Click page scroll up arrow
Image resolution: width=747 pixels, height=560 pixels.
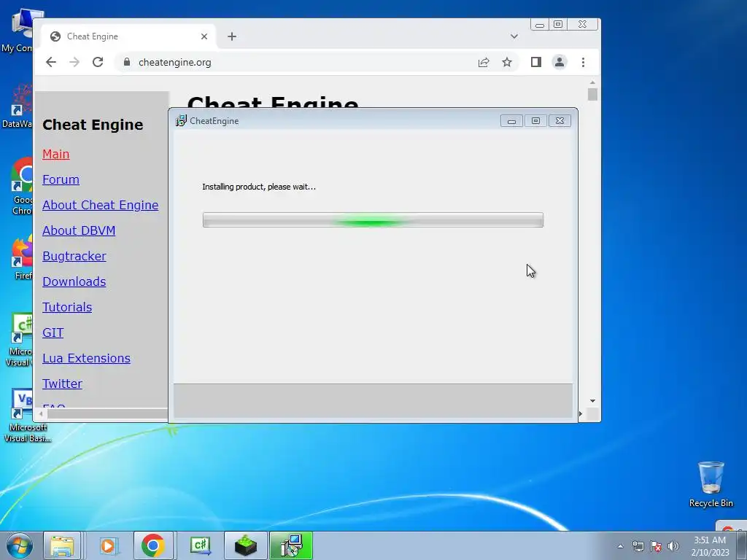[x=592, y=82]
